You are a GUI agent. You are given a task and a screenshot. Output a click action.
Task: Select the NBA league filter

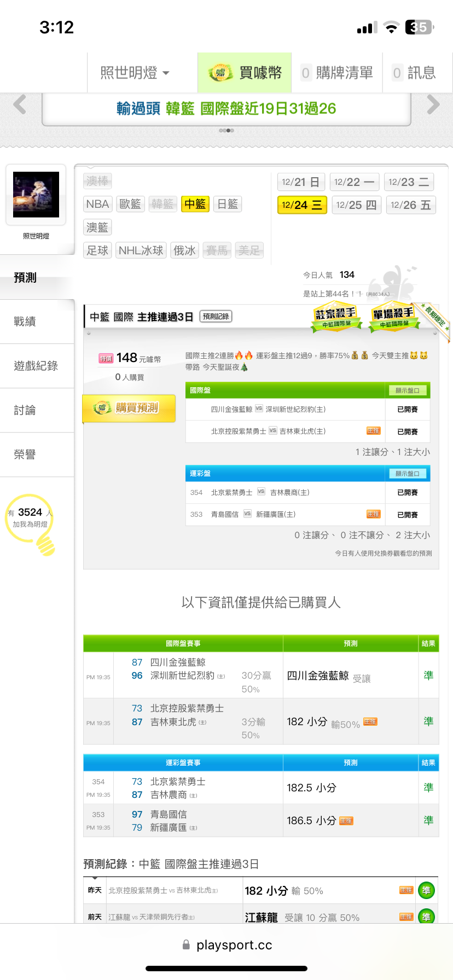98,204
